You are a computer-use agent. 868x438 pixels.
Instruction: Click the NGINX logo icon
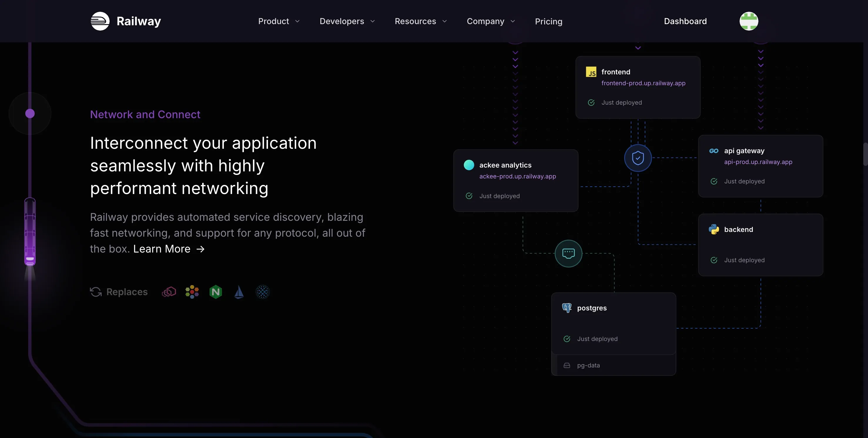(216, 292)
